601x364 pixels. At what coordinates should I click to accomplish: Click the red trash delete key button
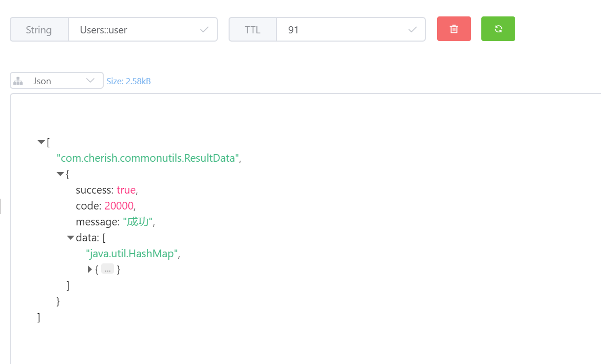pyautogui.click(x=454, y=29)
